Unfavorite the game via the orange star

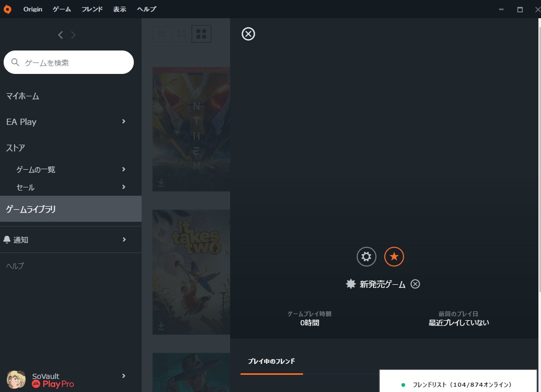click(394, 256)
